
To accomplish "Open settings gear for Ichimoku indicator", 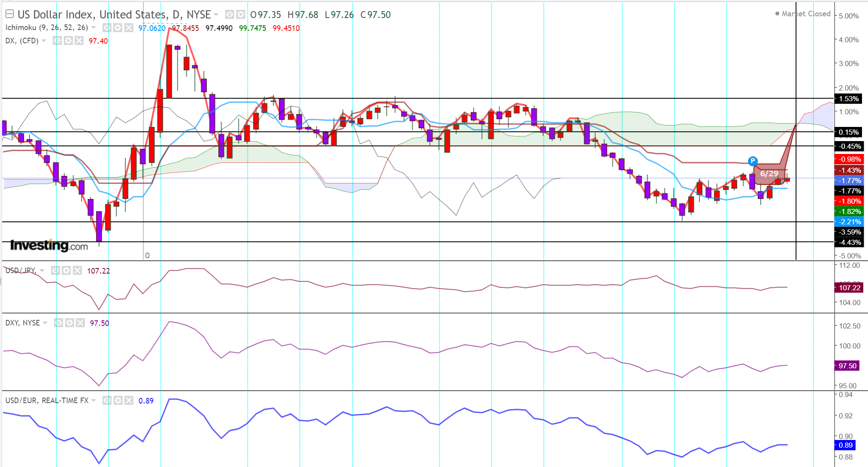I will 118,28.
